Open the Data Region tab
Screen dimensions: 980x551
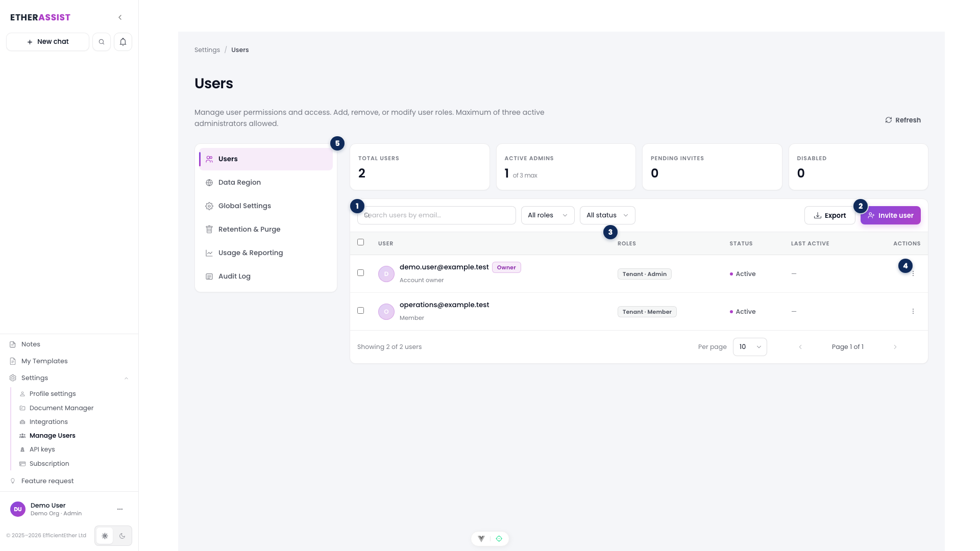(266, 183)
